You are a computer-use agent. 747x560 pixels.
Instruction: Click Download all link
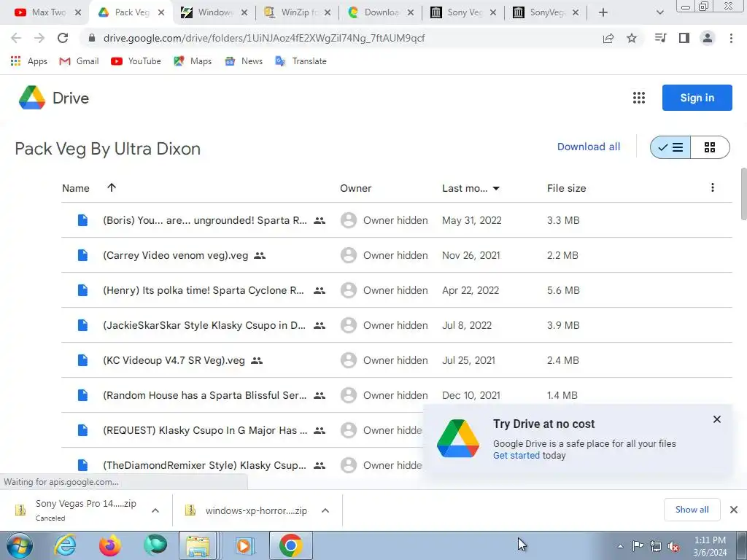589,147
